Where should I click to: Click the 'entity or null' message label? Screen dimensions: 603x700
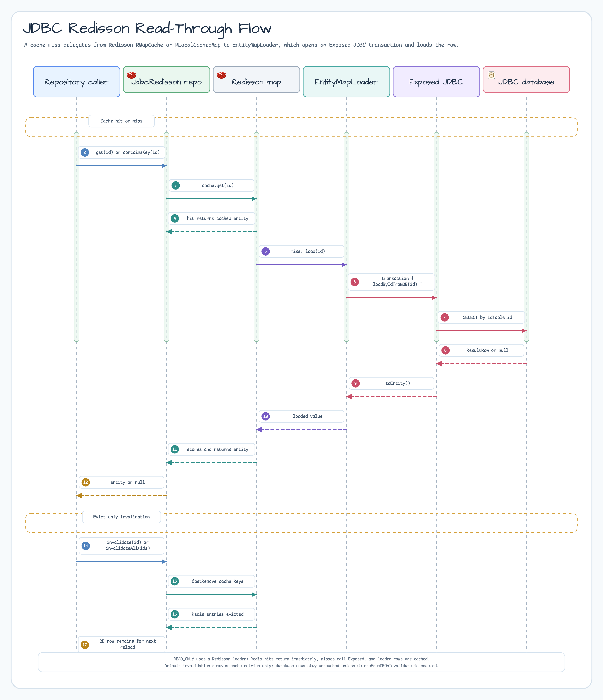[x=128, y=482]
